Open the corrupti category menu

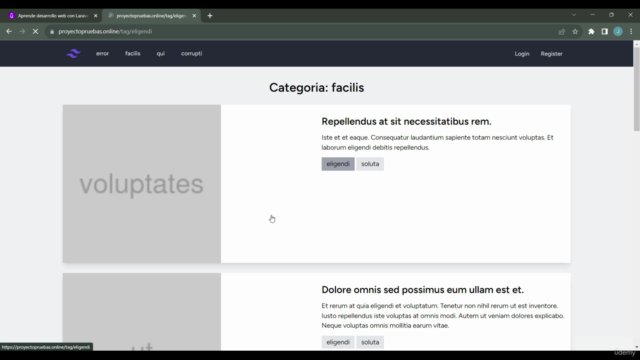[x=191, y=53]
